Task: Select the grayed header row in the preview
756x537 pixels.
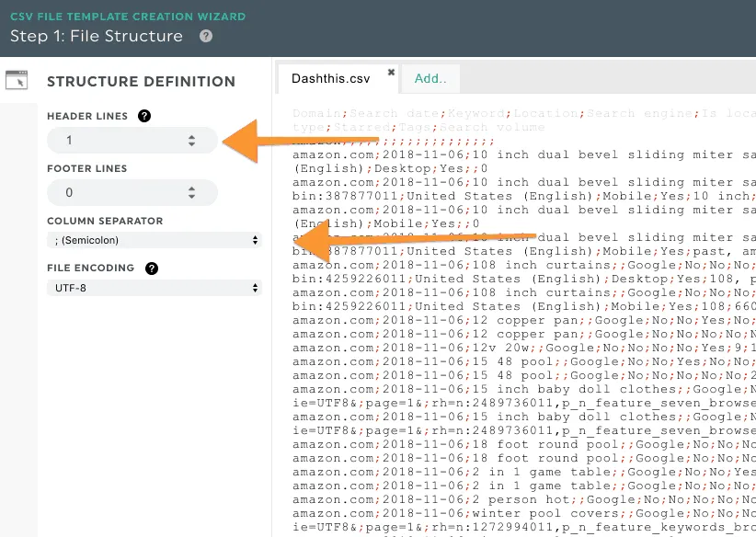Action: pyautogui.click(x=506, y=115)
